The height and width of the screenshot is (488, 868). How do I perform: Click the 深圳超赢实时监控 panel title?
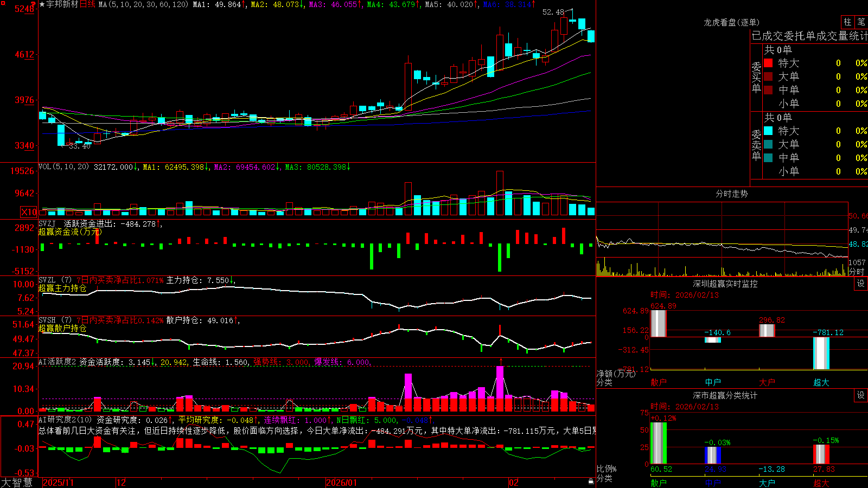pyautogui.click(x=725, y=284)
